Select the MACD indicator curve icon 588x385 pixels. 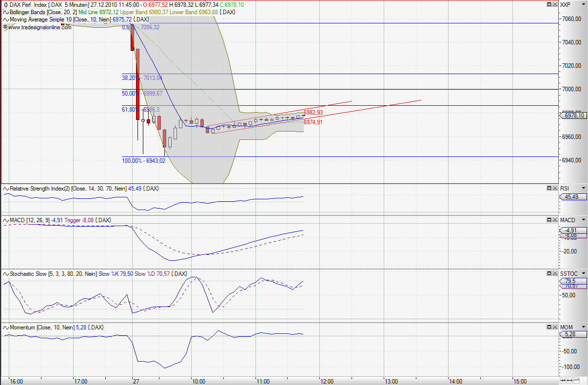[5, 220]
